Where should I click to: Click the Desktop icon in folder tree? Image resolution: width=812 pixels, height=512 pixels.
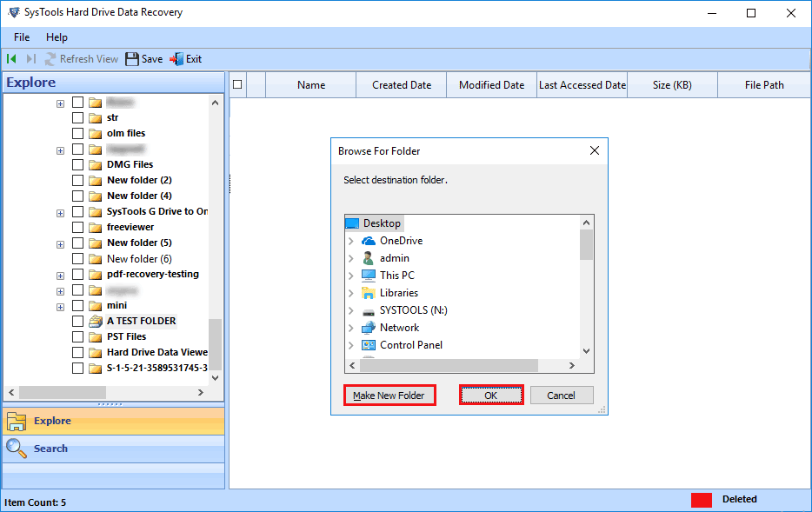[x=352, y=223]
